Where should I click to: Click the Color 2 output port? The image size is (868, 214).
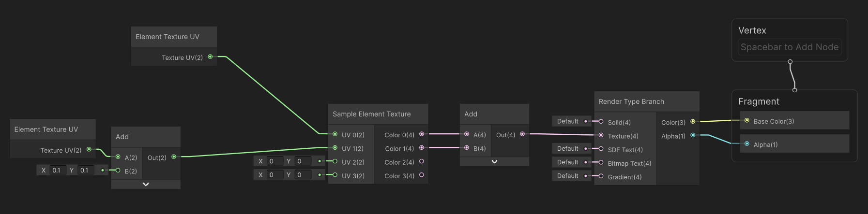pyautogui.click(x=422, y=161)
